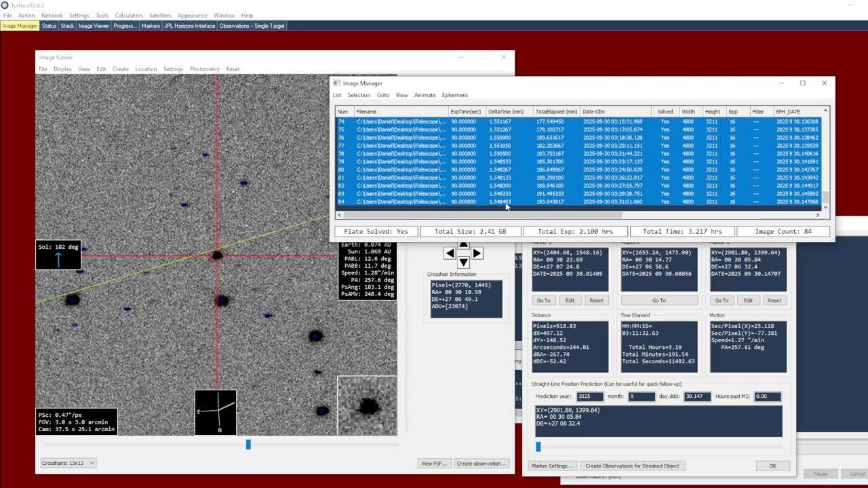Click the month input field
868x488 pixels.
point(642,396)
